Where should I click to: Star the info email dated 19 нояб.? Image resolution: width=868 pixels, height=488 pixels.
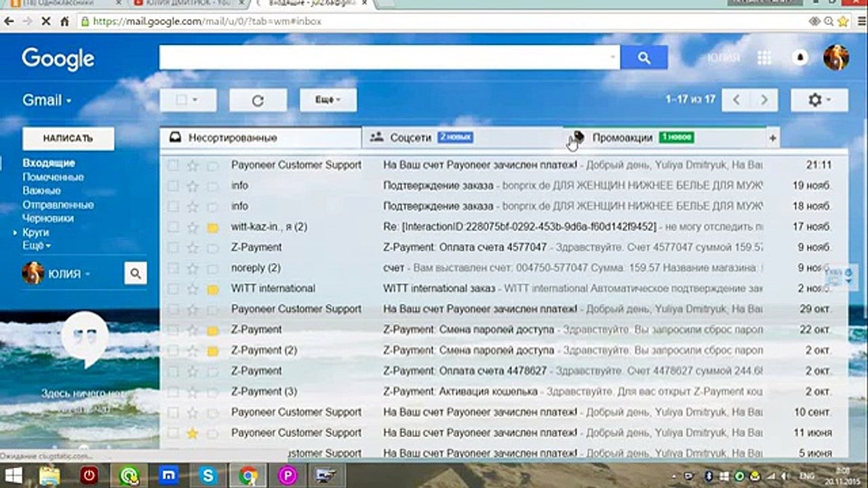[x=193, y=186]
